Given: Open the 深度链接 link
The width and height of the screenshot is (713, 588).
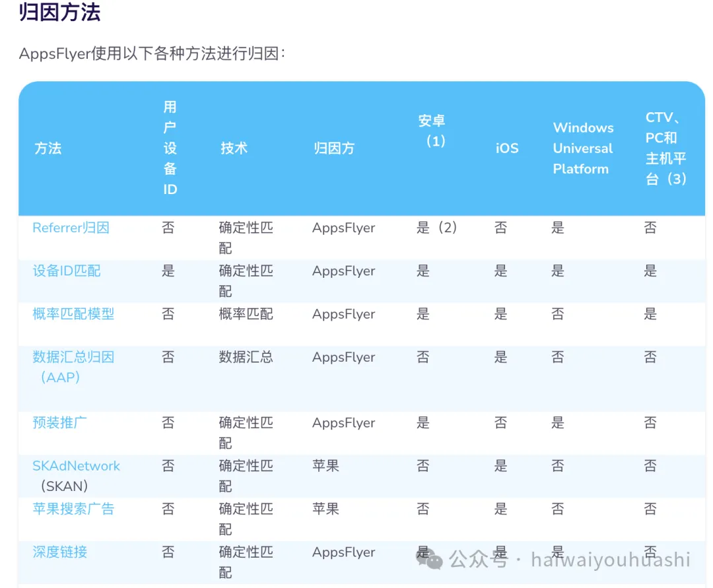Looking at the screenshot, I should point(59,552).
